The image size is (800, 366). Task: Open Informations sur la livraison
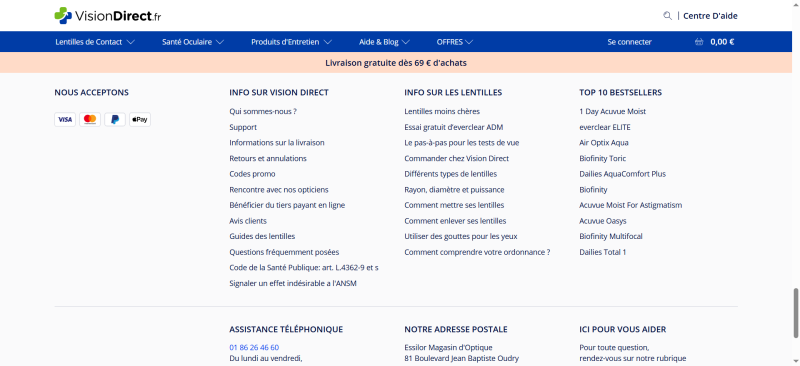pos(277,142)
